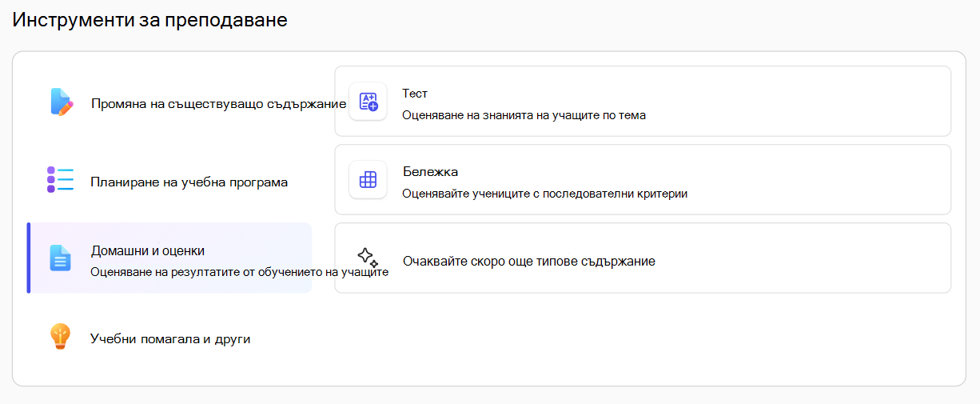Select the Домашни и оценки category
980x404 pixels.
169,258
